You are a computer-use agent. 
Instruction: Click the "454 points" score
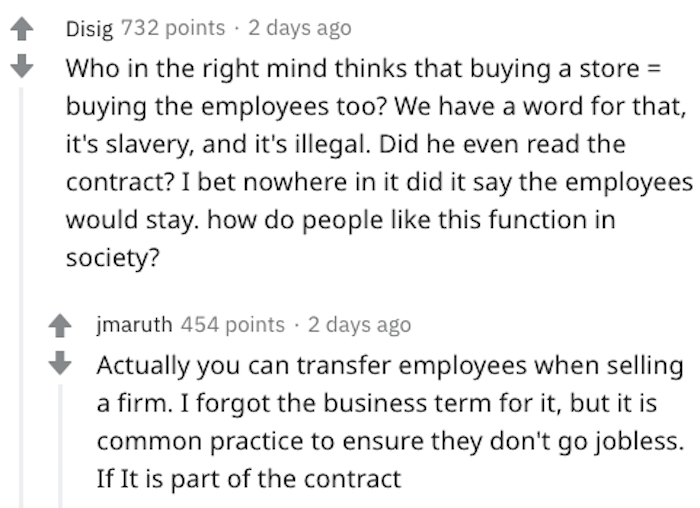point(232,324)
